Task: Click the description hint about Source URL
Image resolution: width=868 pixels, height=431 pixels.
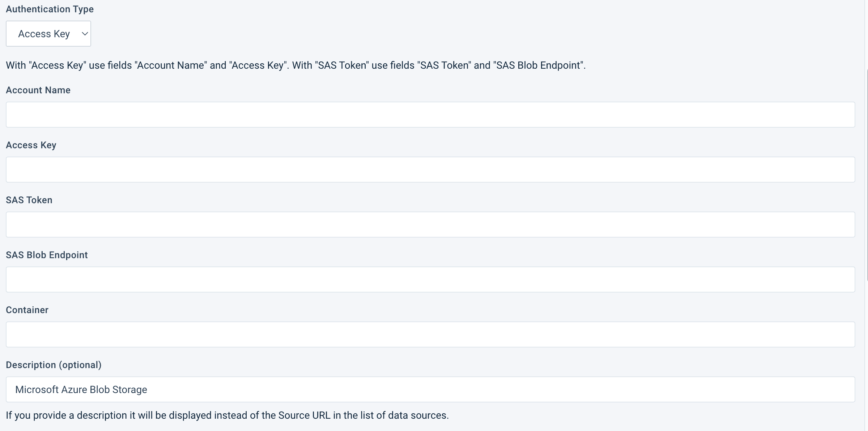Action: point(227,415)
